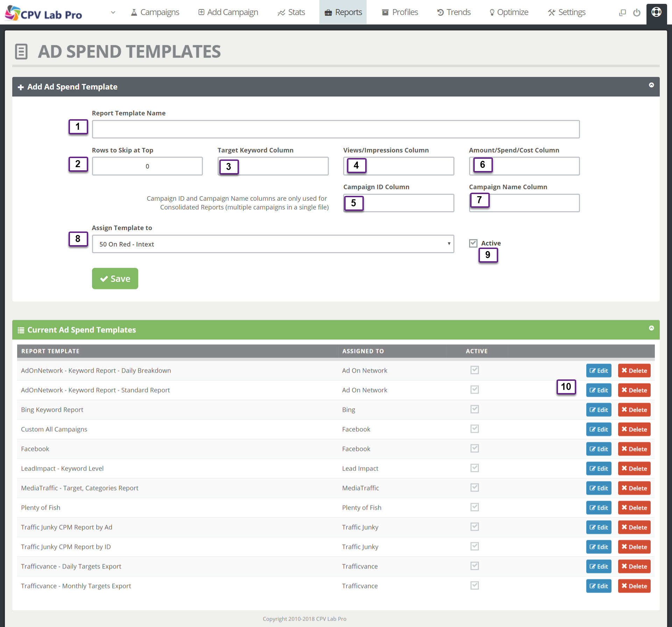Open the Campaigns menu

(x=155, y=12)
